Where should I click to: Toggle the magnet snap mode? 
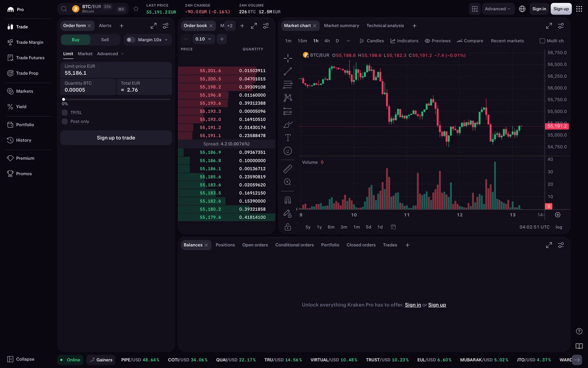[288, 200]
